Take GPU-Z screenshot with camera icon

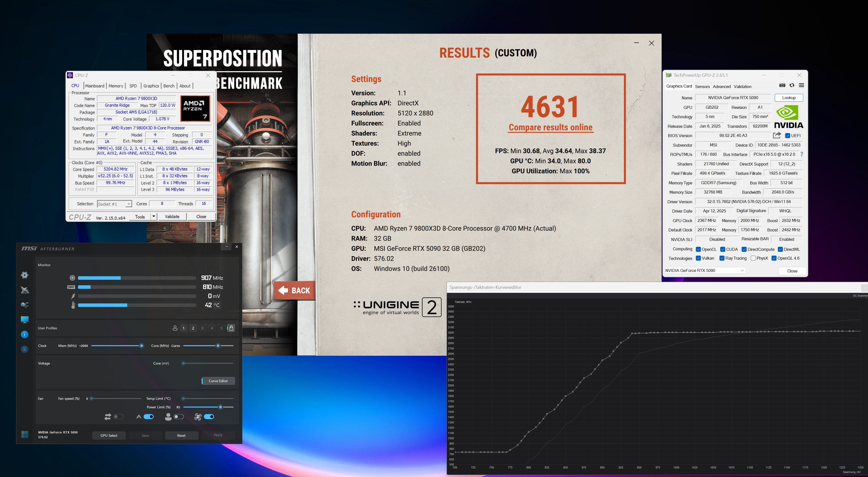782,85
